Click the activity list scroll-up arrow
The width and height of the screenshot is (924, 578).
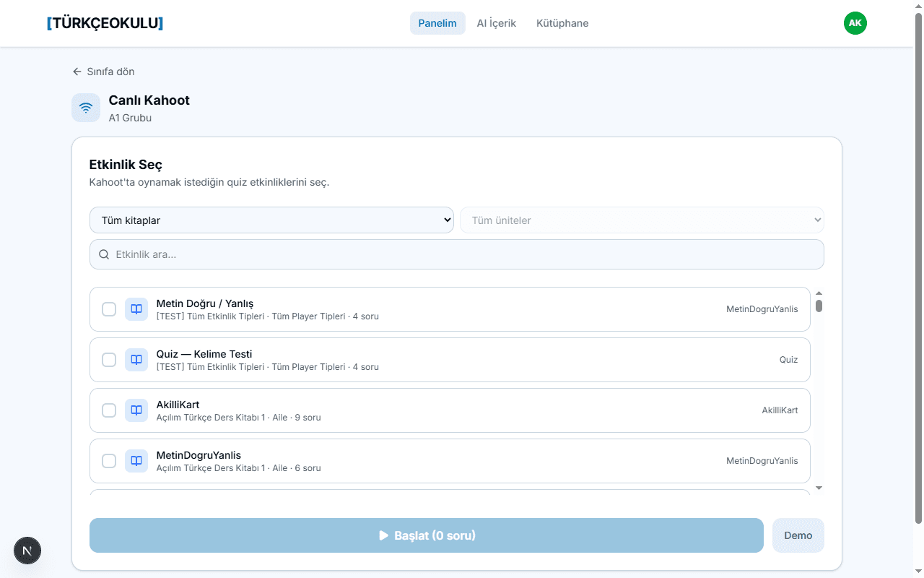click(819, 293)
